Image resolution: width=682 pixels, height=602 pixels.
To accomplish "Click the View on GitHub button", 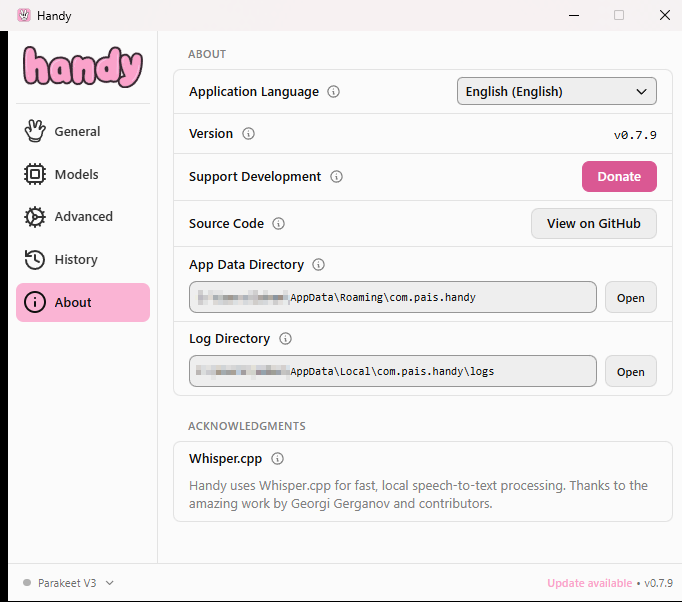I will pyautogui.click(x=593, y=224).
